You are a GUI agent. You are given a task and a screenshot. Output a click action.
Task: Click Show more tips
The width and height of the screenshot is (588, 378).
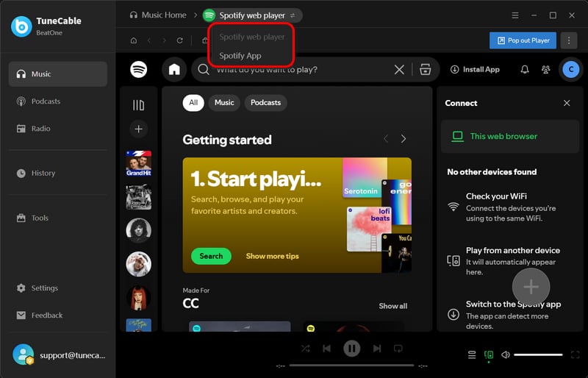272,256
